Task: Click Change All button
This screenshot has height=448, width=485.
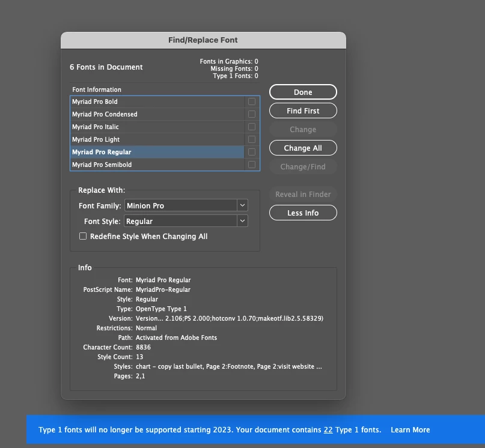Action: click(303, 148)
